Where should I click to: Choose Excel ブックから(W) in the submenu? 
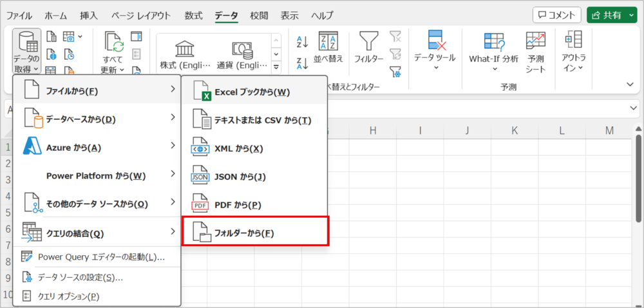254,91
